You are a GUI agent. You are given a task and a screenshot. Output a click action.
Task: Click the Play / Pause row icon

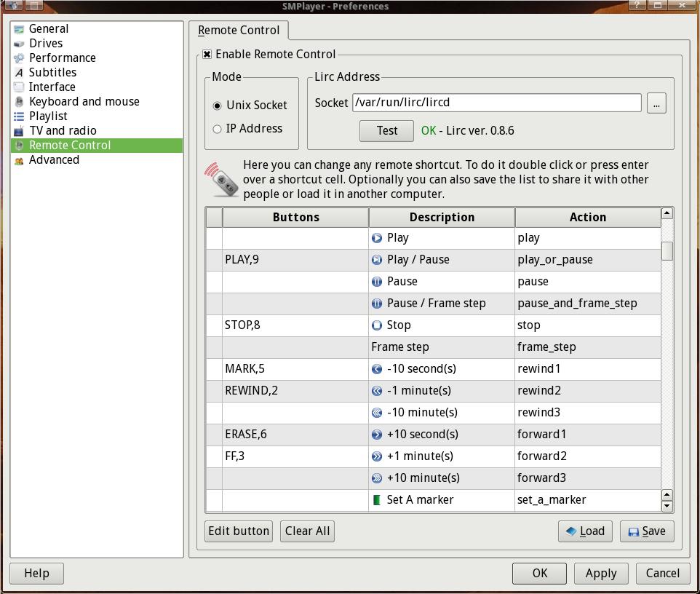377,260
